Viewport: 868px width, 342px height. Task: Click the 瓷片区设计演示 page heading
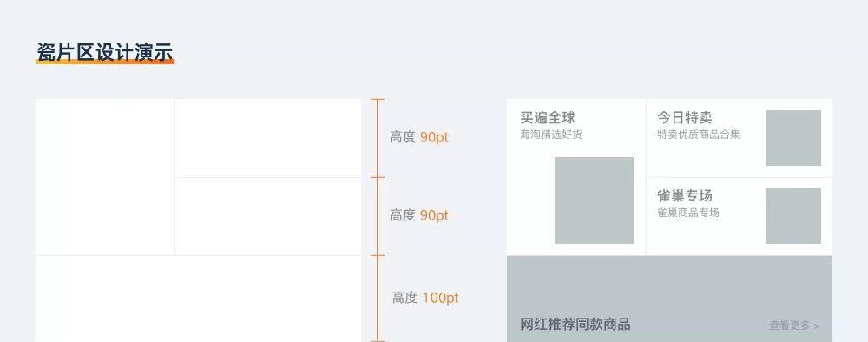[x=105, y=52]
